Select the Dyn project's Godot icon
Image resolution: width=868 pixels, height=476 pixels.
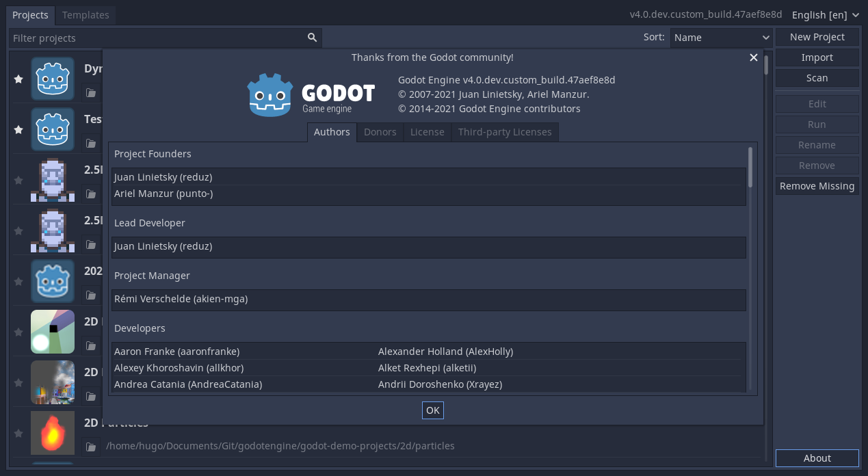pyautogui.click(x=53, y=79)
